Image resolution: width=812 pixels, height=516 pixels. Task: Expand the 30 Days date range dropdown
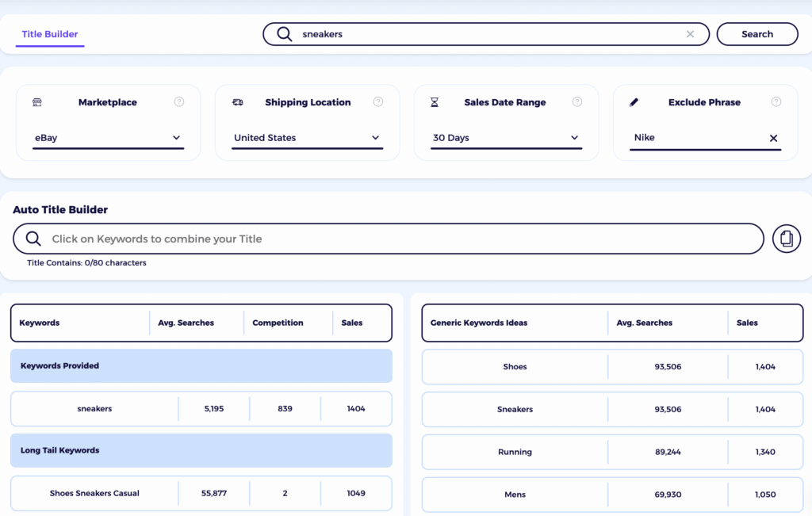(x=506, y=137)
